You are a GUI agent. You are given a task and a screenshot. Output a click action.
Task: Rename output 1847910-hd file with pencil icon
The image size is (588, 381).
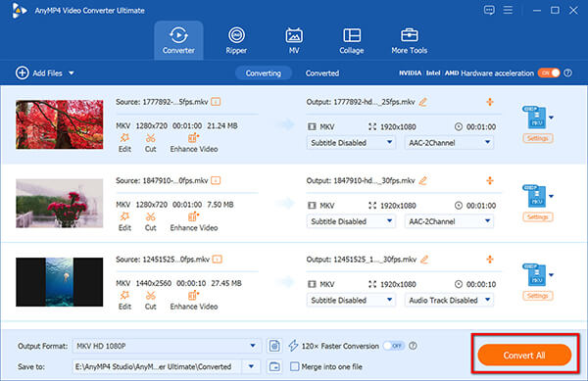pos(423,180)
